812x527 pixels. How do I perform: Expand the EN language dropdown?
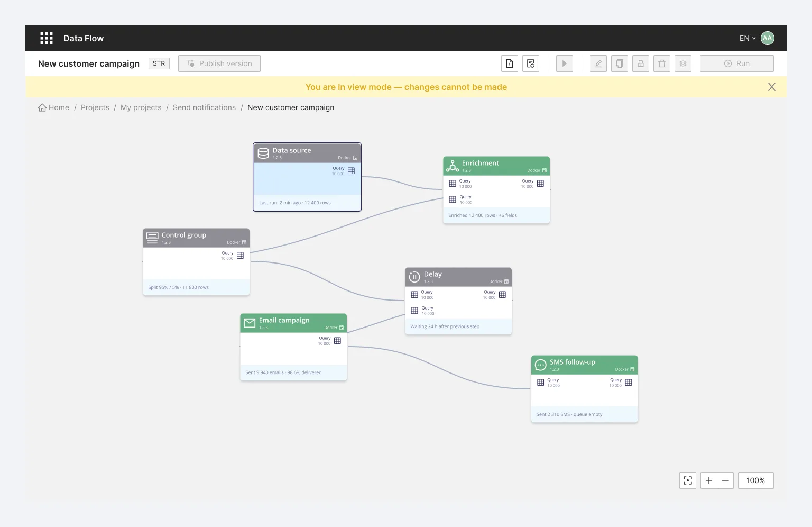[x=747, y=38]
